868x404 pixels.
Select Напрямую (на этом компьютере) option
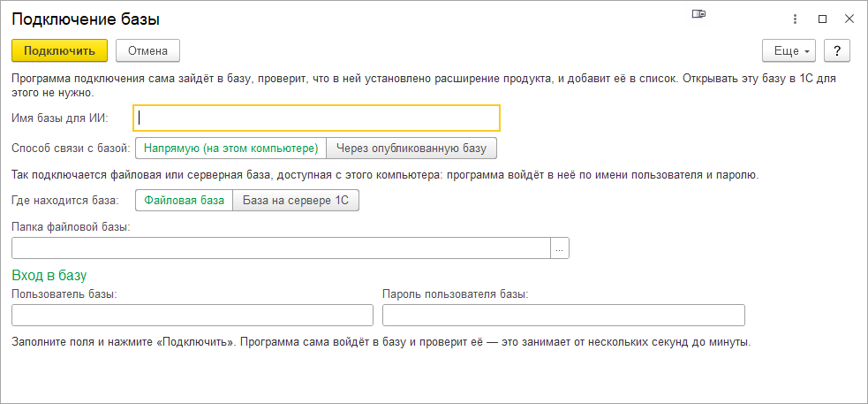click(x=230, y=149)
